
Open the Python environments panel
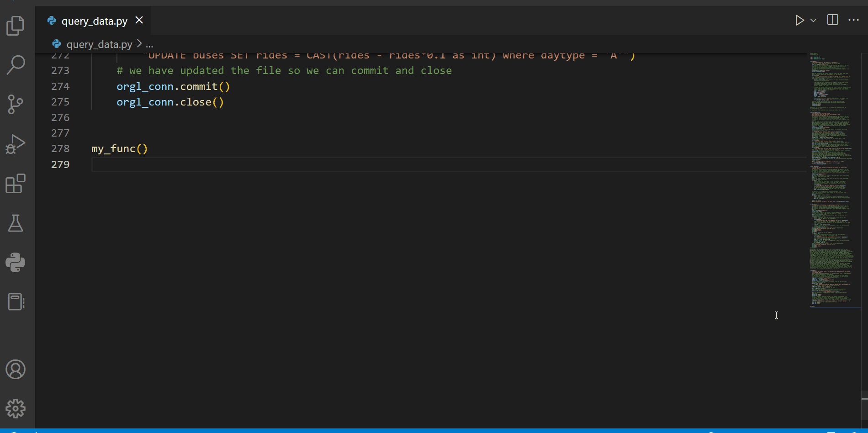tap(16, 263)
